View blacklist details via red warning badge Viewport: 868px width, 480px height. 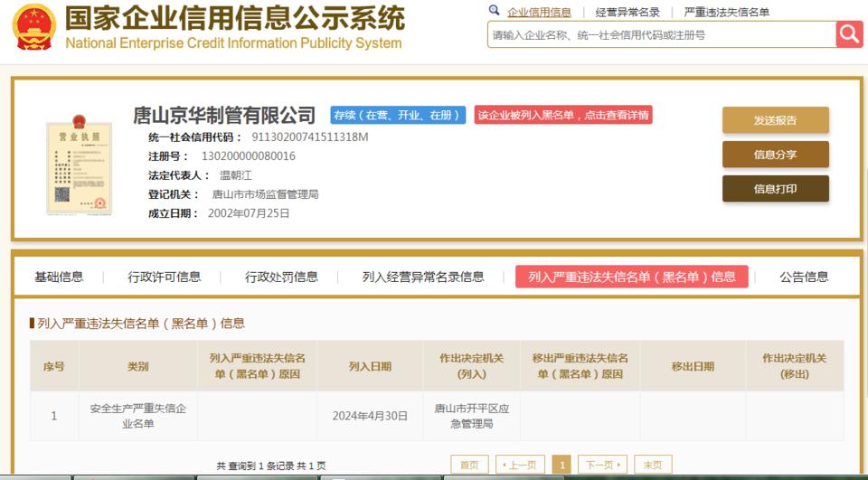tap(562, 115)
